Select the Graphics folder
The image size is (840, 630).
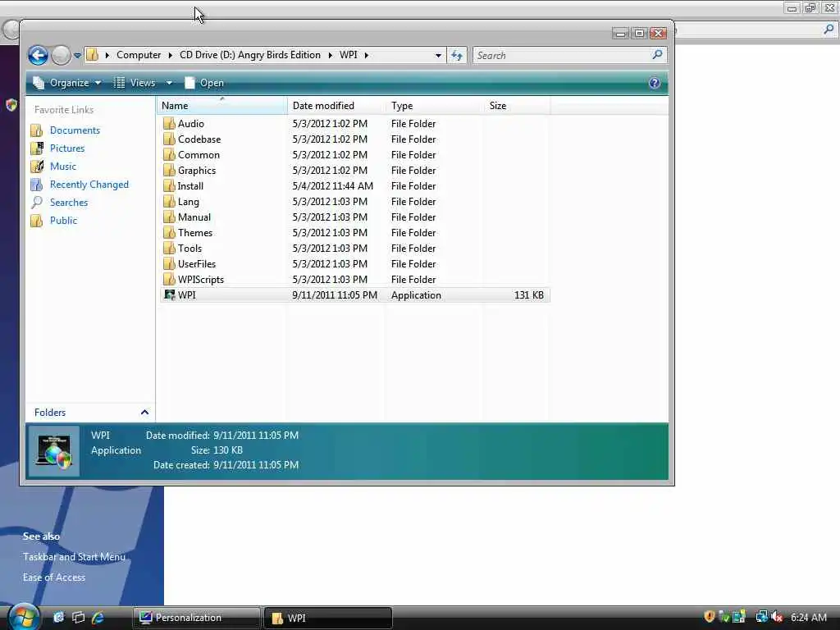tap(197, 171)
